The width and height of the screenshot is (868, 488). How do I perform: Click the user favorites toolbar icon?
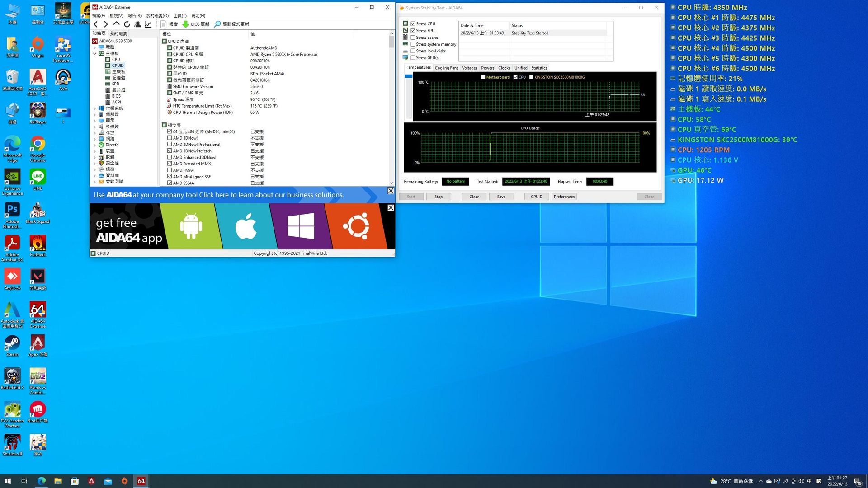pos(137,24)
